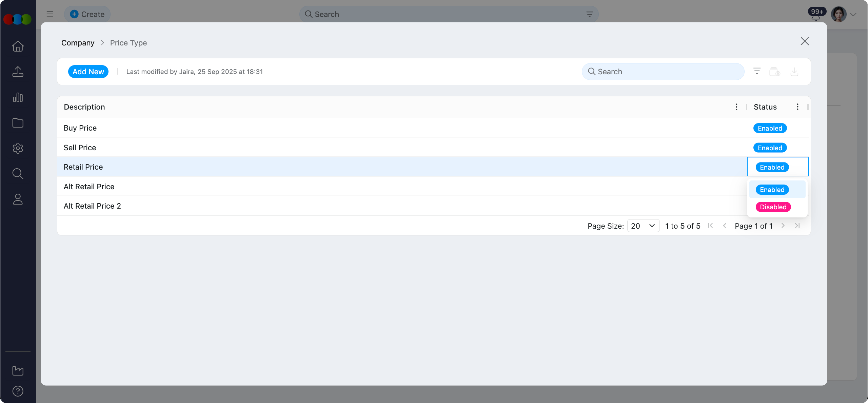Go to Company breadcrumb link
The height and width of the screenshot is (403, 868).
point(78,43)
